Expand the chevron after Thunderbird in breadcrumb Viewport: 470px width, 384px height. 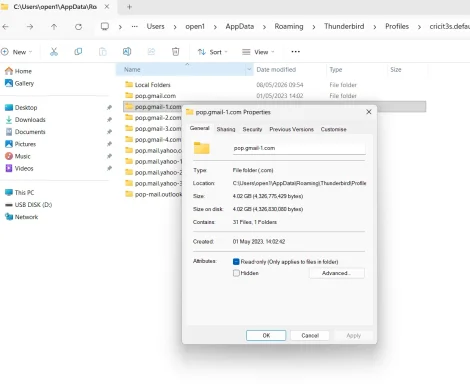point(375,27)
